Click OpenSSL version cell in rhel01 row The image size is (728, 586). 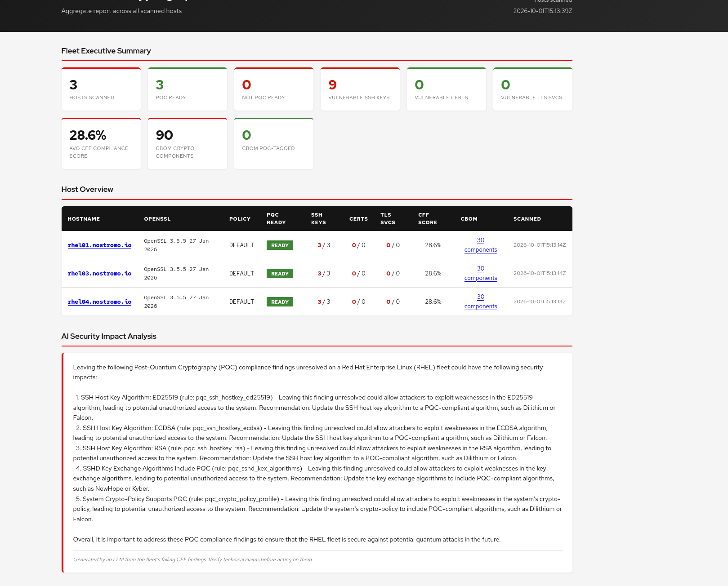(x=176, y=245)
